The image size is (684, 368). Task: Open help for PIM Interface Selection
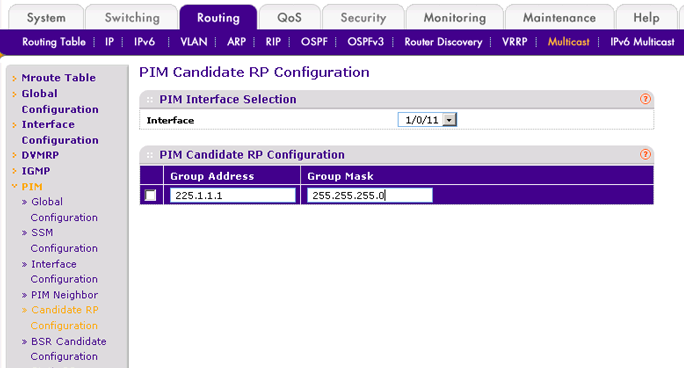[x=645, y=99]
